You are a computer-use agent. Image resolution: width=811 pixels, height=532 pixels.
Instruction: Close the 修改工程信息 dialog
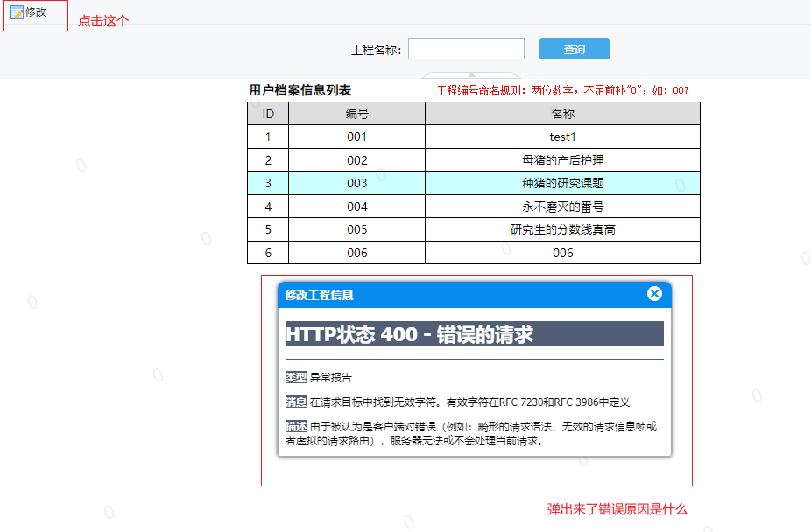(654, 293)
